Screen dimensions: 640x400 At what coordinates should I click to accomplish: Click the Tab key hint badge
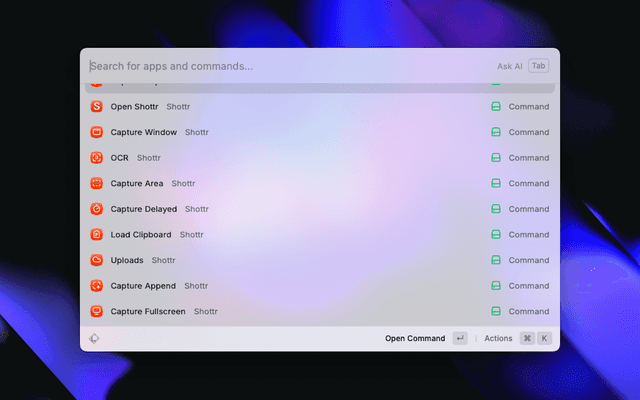click(x=538, y=66)
